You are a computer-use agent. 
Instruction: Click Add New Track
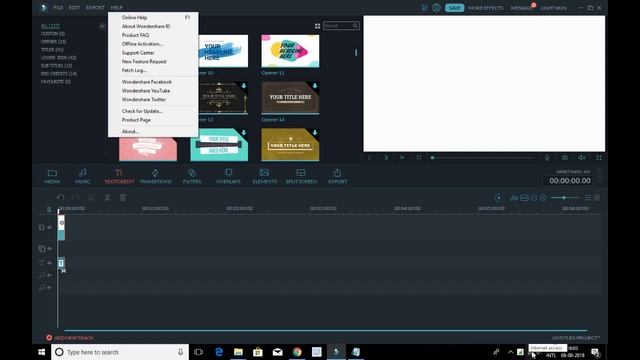pyautogui.click(x=70, y=338)
